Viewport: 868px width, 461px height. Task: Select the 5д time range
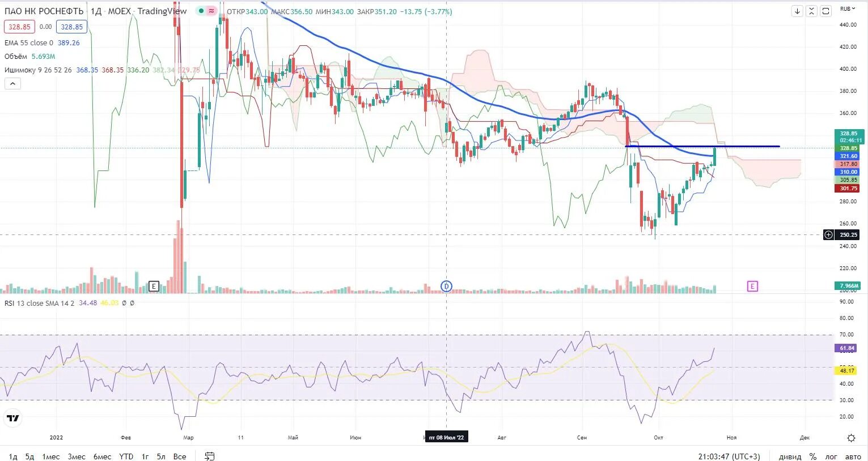click(29, 456)
